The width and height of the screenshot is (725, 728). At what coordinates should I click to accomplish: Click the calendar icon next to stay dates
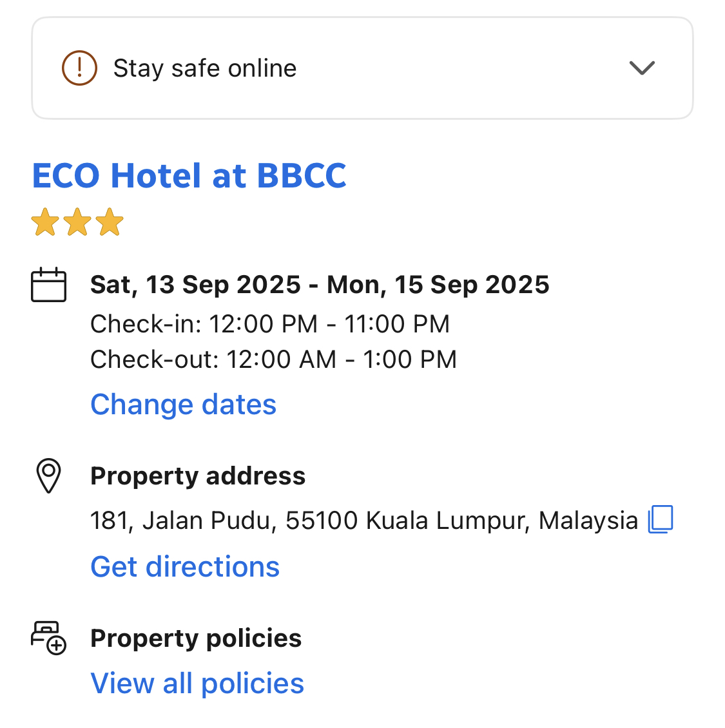49,285
